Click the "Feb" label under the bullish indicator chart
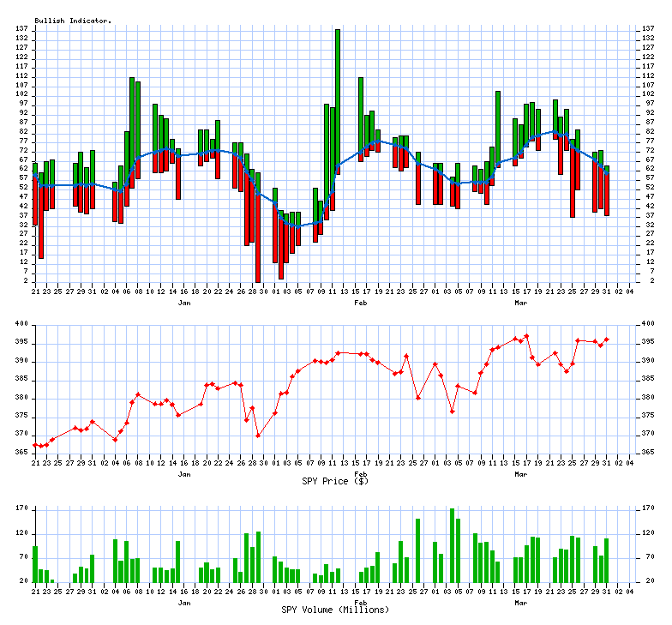672x625 pixels. [x=361, y=303]
